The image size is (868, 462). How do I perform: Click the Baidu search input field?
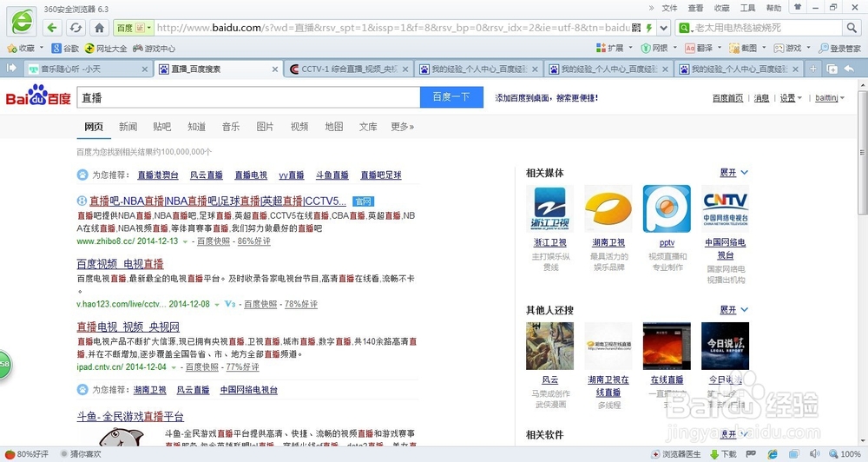tap(248, 97)
